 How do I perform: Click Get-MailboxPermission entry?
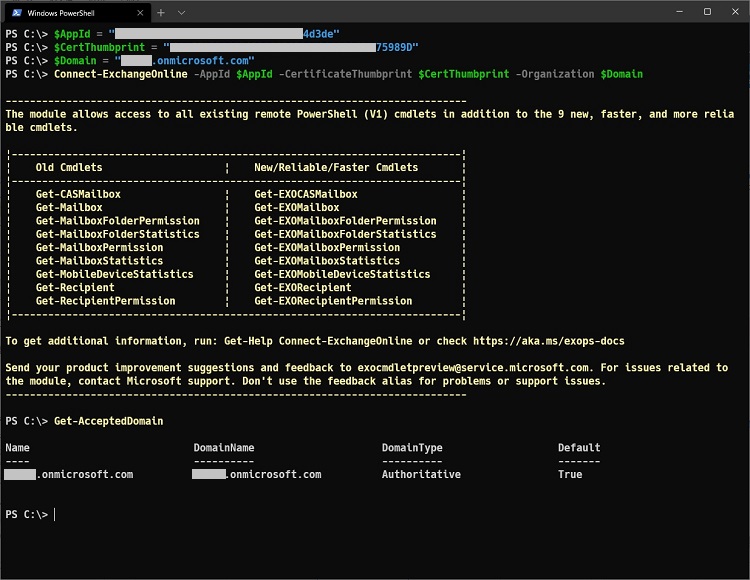coord(99,248)
